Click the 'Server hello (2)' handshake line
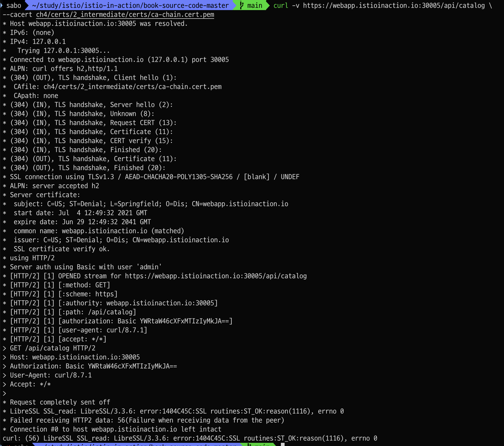Image resolution: width=504 pixels, height=446 pixels. click(88, 105)
